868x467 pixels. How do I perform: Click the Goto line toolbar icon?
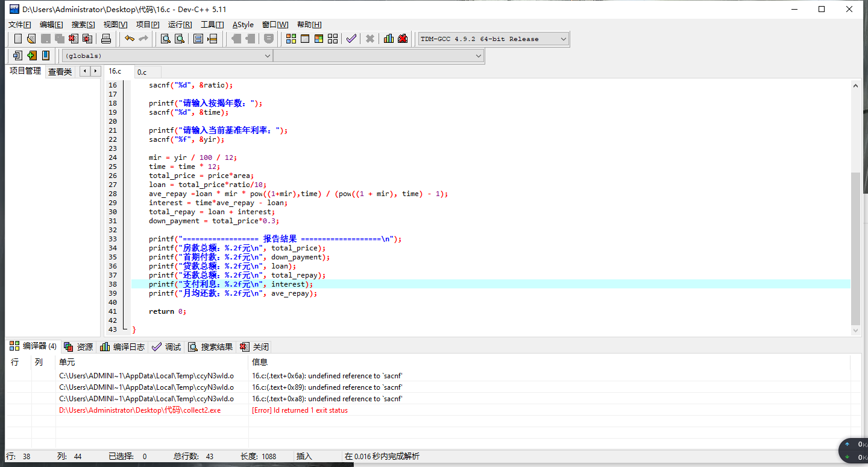[212, 39]
